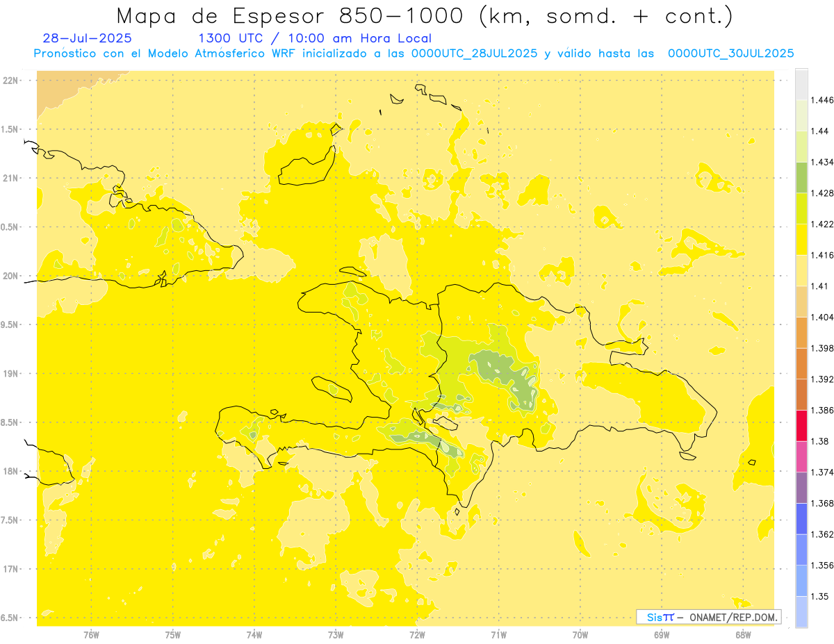
Task: Select the green colorbar segment between 1.434 and 1.428
Action: pos(801,177)
